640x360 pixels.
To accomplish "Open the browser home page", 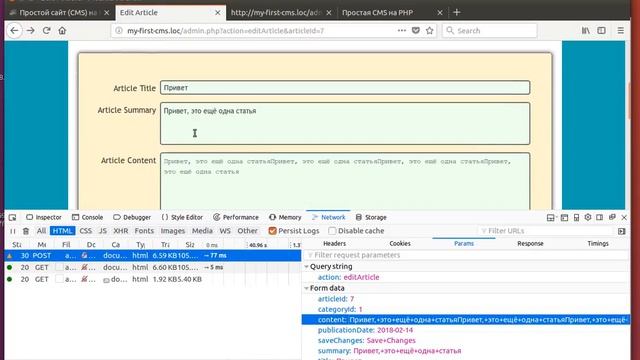I will tap(62, 31).
